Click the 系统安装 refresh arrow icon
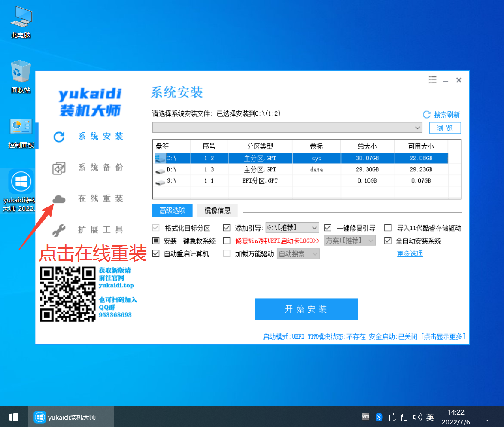Image resolution: width=504 pixels, height=427 pixels. (59, 137)
